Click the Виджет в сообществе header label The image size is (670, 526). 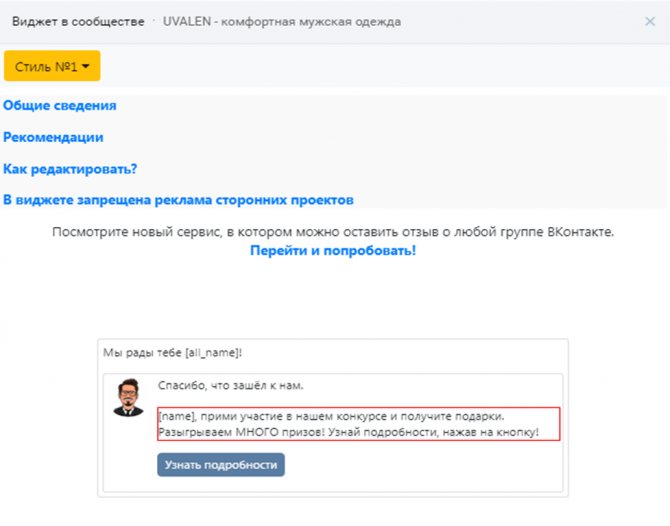point(78,22)
